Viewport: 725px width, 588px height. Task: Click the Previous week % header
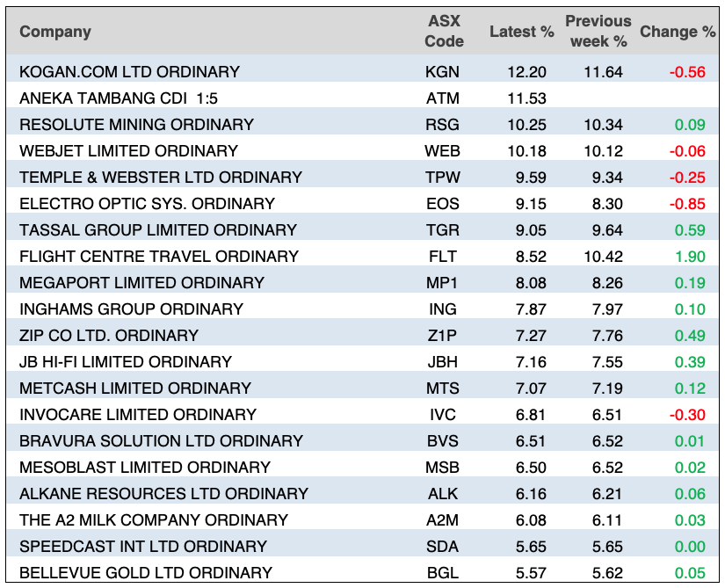click(x=598, y=32)
